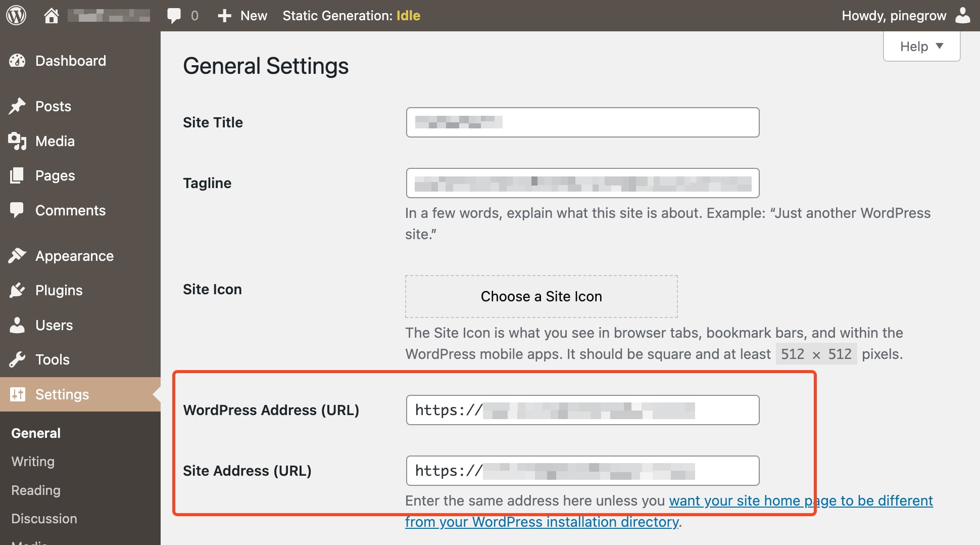Open Reading settings submenu

pos(36,490)
